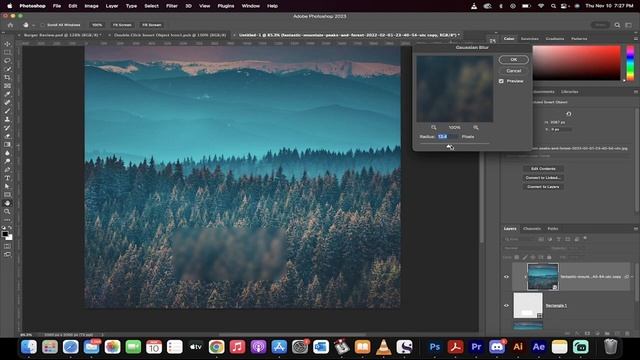Switch to the Swatches tab
Viewport: 640px width, 360px height.
(x=530, y=38)
